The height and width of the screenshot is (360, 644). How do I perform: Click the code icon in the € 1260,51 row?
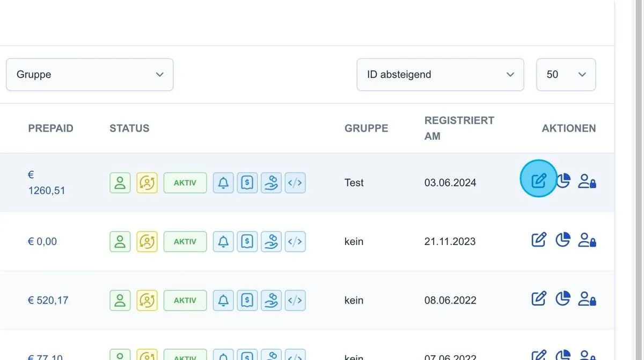tap(295, 183)
